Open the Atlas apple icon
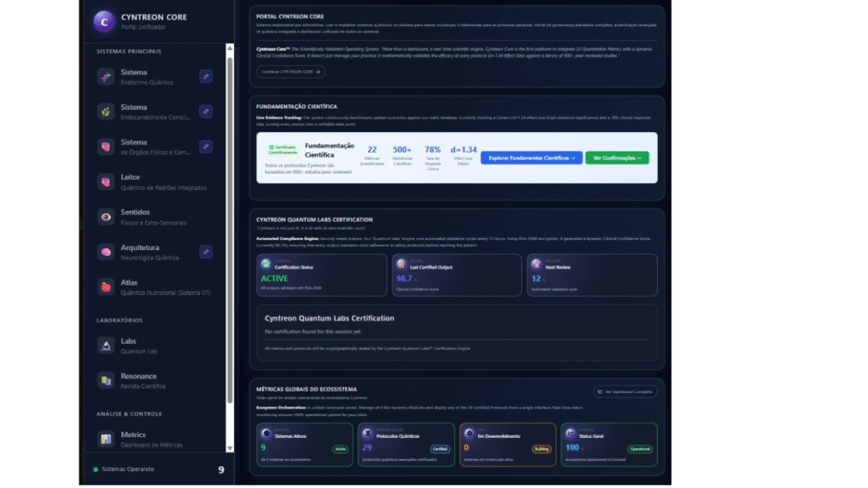The height and width of the screenshot is (488, 868). coord(105,286)
